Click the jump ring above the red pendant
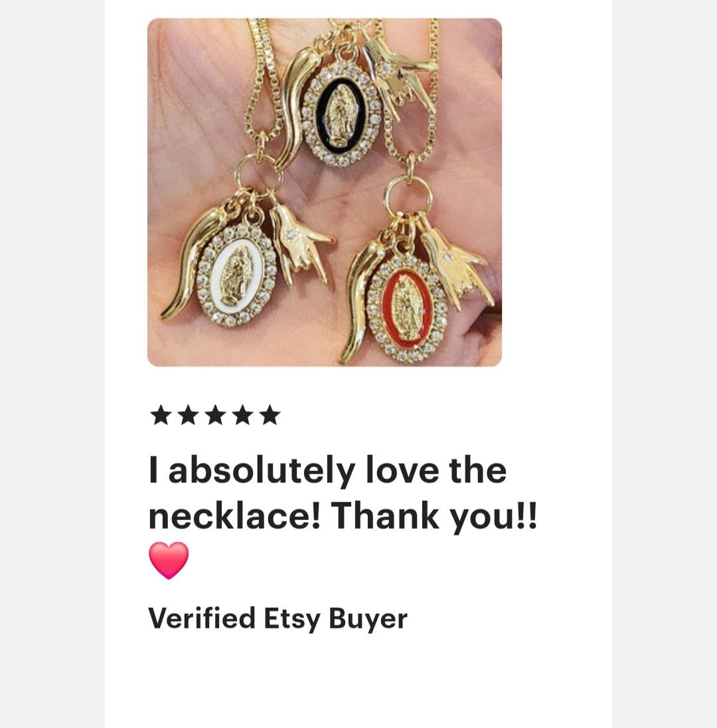 pyautogui.click(x=408, y=196)
